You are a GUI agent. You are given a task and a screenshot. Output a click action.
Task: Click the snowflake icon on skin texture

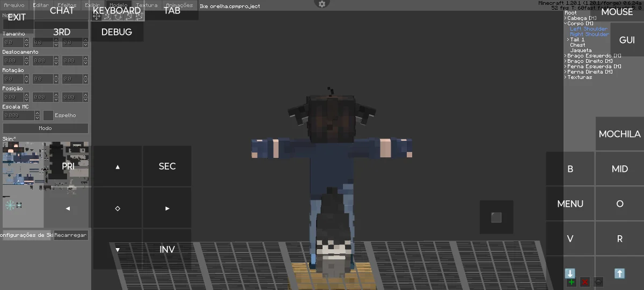tap(10, 205)
